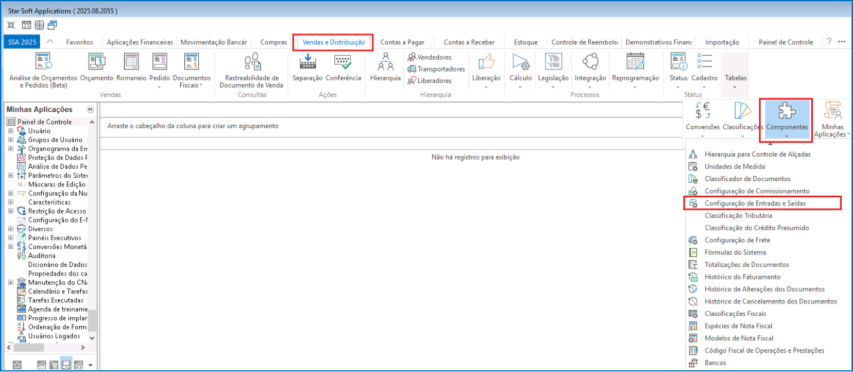Click the SSA 2025 button
This screenshot has width=853, height=372.
coord(22,42)
